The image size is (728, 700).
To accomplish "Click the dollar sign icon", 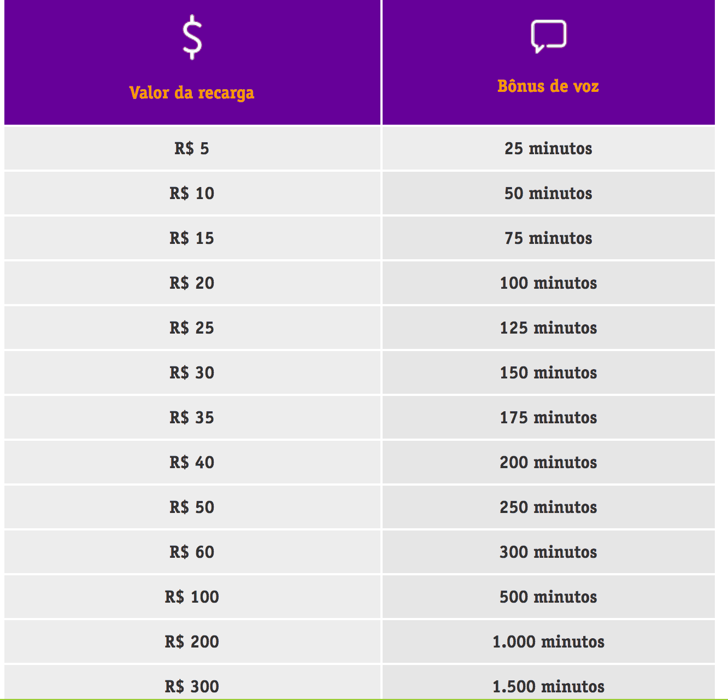I will click(192, 37).
